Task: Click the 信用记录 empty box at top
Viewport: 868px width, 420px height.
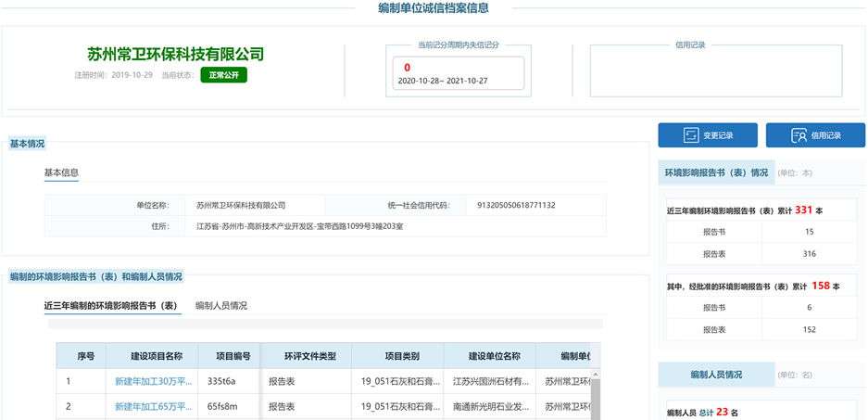Action: [716, 70]
